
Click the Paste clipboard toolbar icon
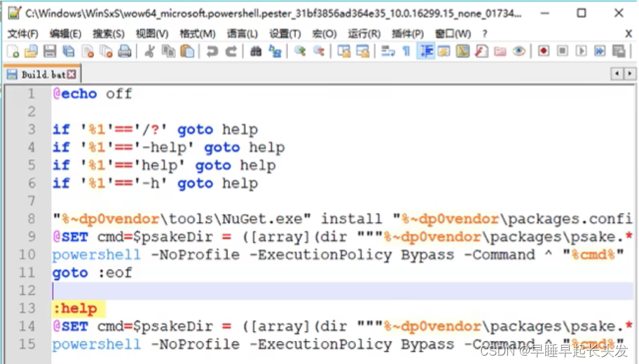click(187, 51)
